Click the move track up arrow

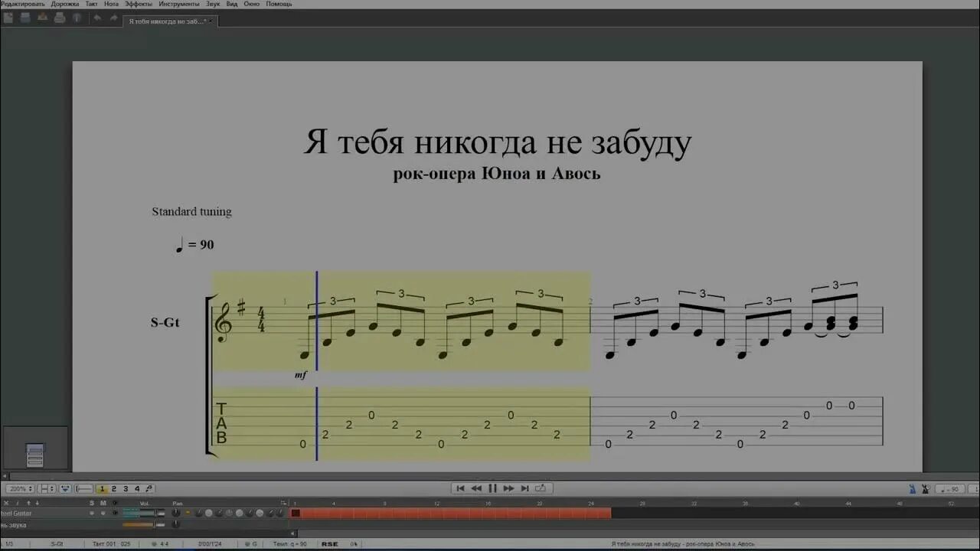pos(28,503)
